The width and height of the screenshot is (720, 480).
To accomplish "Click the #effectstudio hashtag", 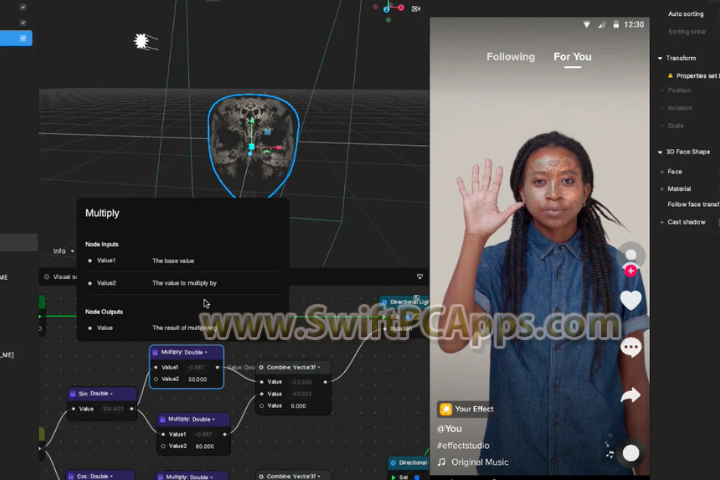I will (x=463, y=446).
